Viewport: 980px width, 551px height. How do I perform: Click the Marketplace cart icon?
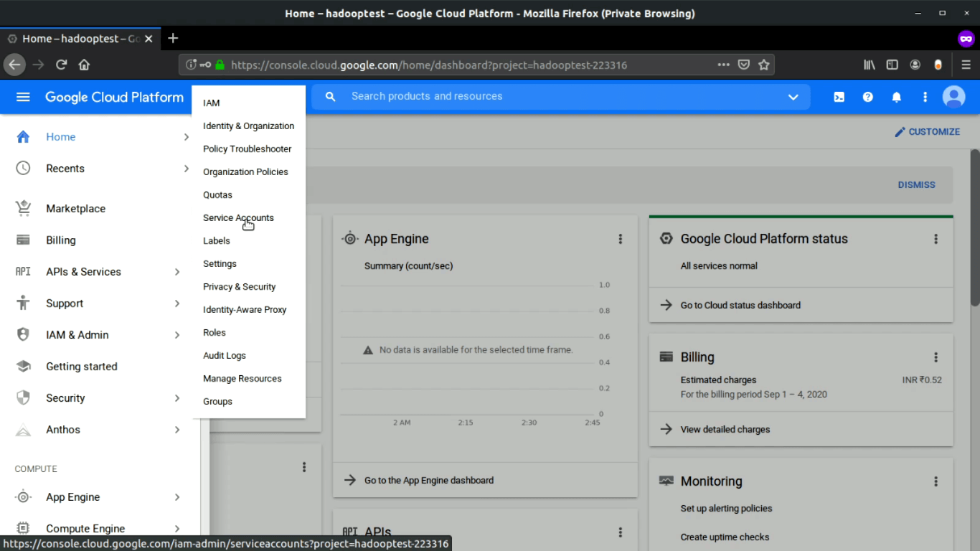23,209
